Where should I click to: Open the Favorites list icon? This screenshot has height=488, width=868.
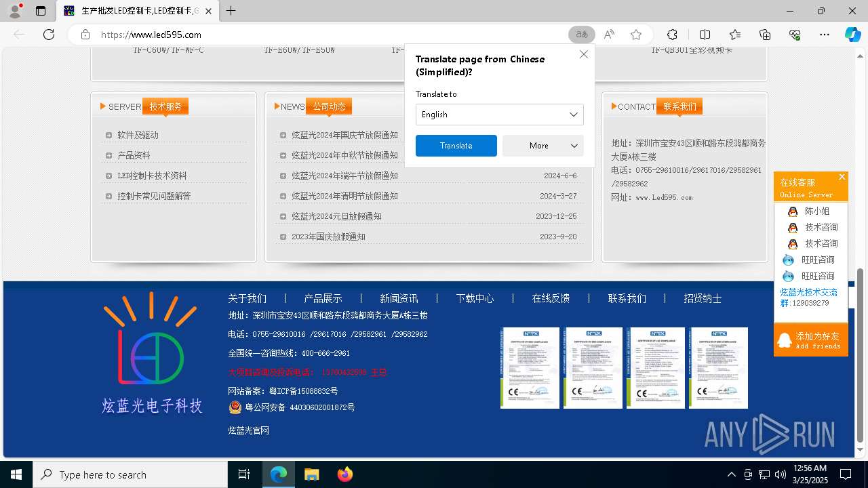pyautogui.click(x=735, y=35)
